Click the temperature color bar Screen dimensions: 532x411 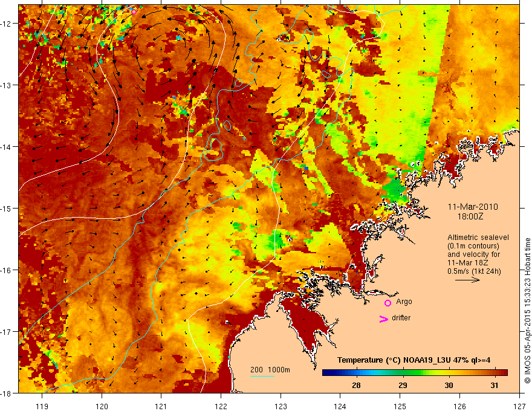[415, 373]
